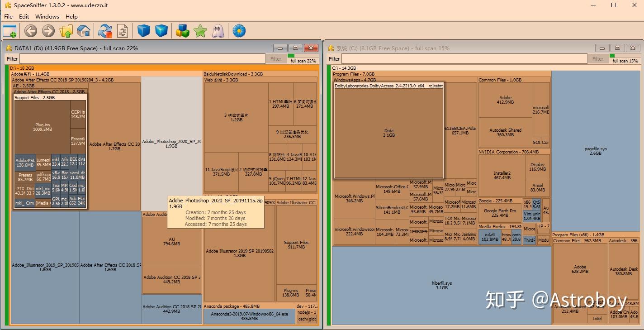
Task: Select Adobe_Illustrator_2019_SP 1.8GB blue block
Action: pyautogui.click(x=45, y=267)
